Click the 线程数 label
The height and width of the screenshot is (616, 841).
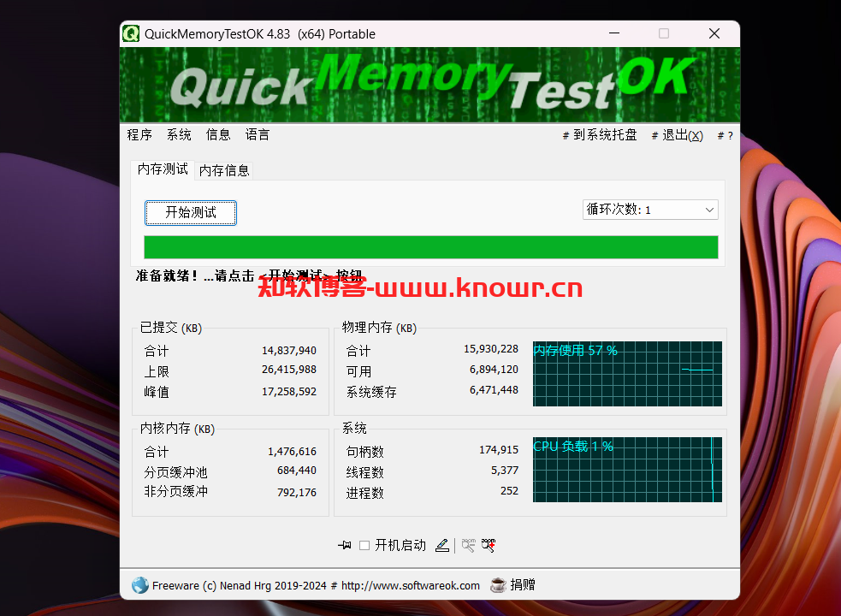click(x=364, y=472)
